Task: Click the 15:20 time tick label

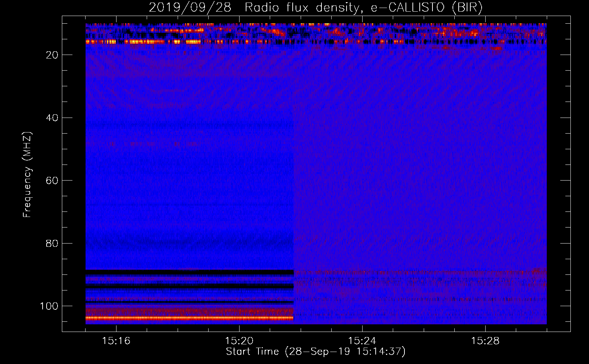Action: coord(239,341)
